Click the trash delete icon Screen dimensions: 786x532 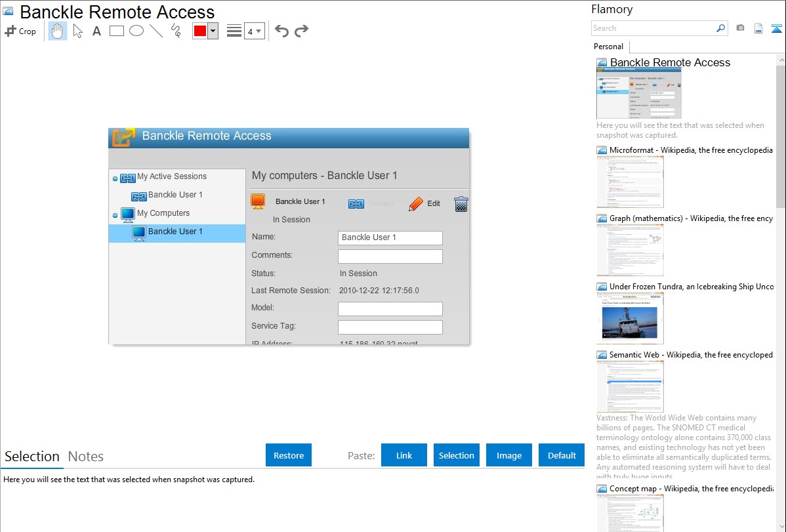(x=461, y=203)
